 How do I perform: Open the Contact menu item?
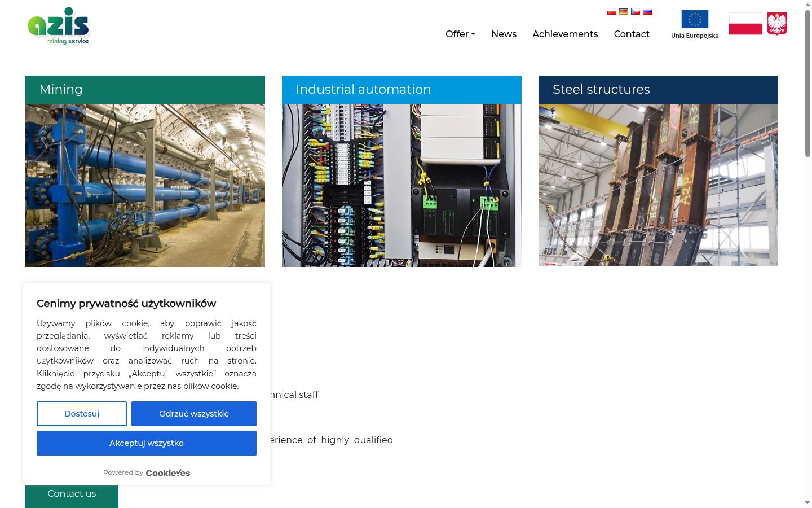click(632, 34)
